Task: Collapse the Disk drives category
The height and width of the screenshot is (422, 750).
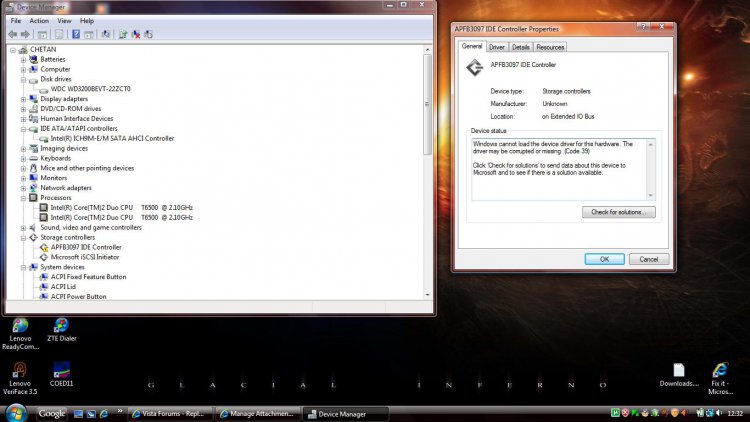Action: click(23, 79)
